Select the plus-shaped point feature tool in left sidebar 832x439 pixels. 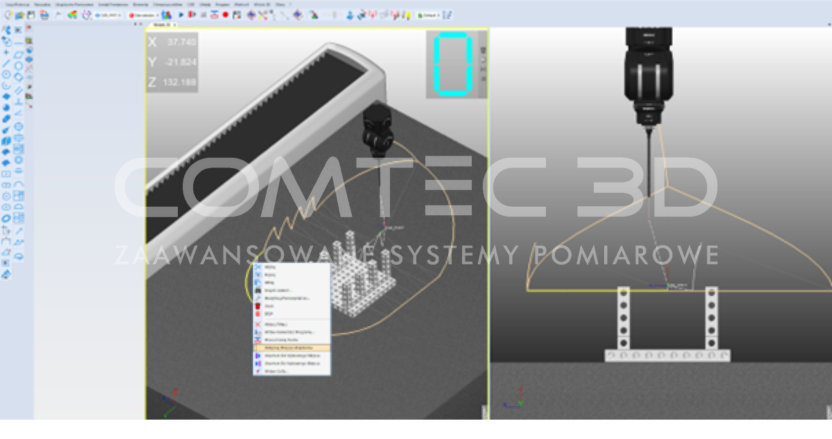pos(7,52)
